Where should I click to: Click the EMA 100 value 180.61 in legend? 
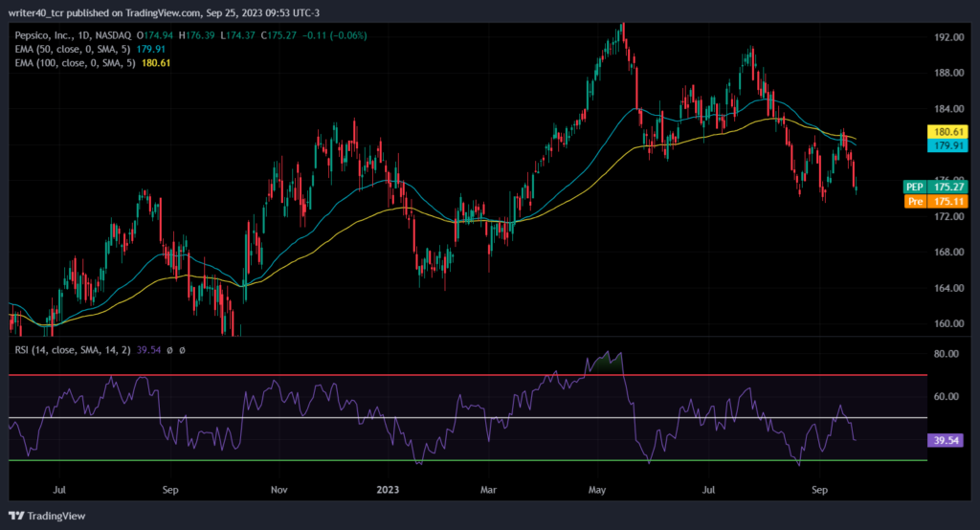pyautogui.click(x=156, y=63)
